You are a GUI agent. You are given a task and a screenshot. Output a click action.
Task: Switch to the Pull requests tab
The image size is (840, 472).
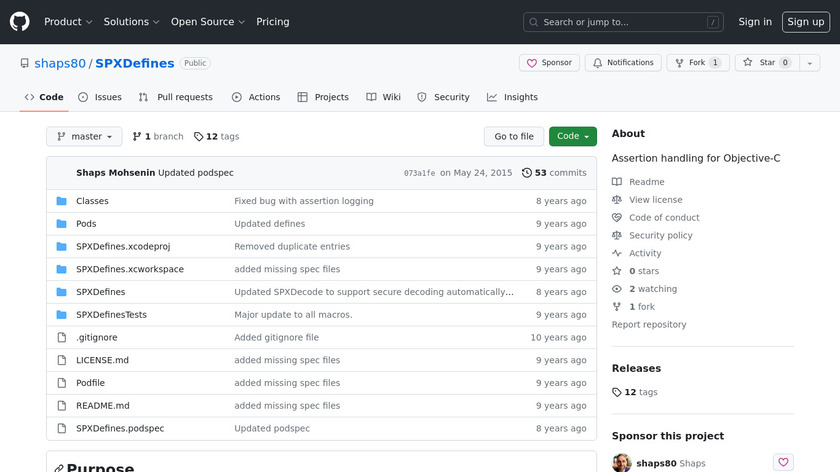176,98
